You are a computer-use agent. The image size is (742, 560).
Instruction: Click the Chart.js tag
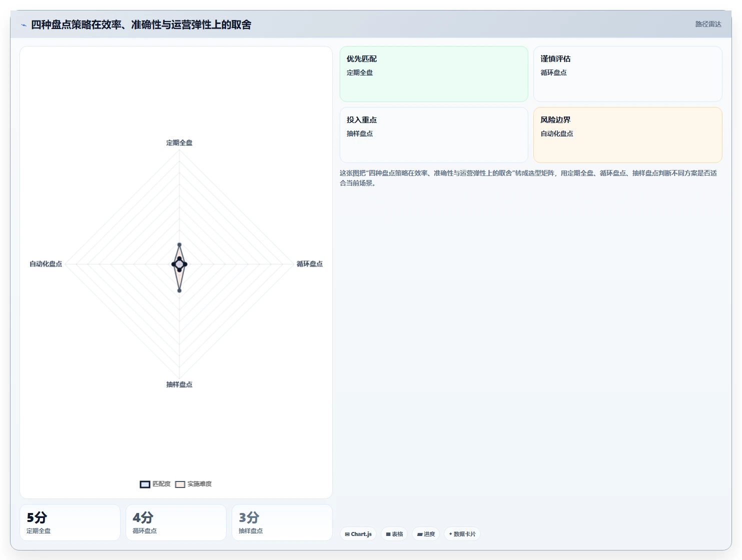[x=358, y=534]
